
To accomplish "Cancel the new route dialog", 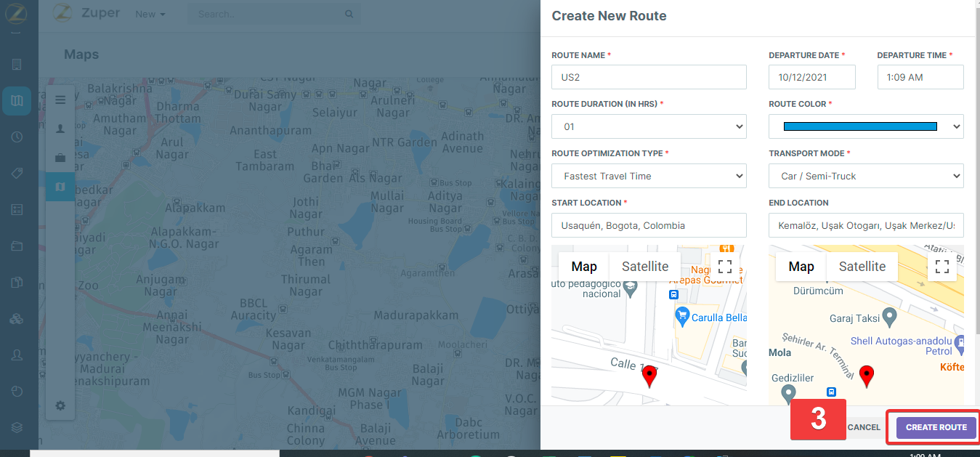I will point(864,427).
